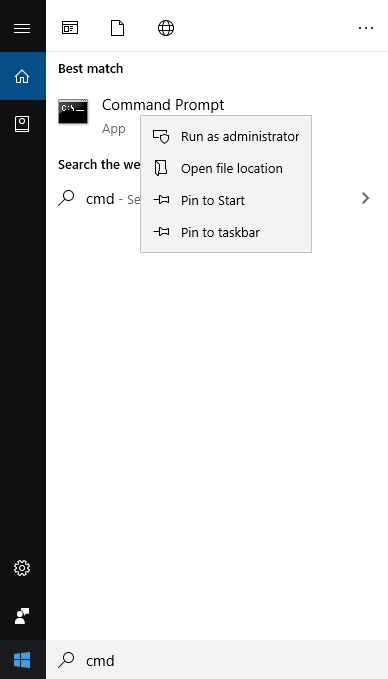Filter results by Documents icon
The image size is (388, 679).
(117, 29)
